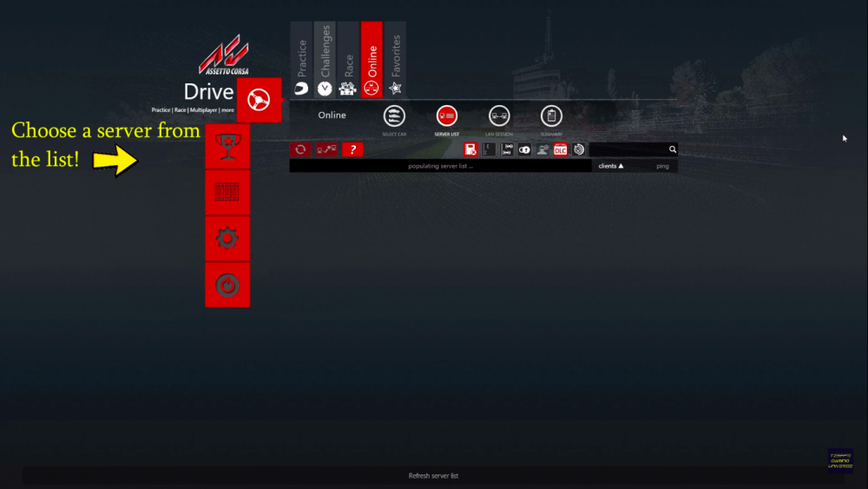Toggle the session history filter icon
The height and width of the screenshot is (489, 868).
click(x=578, y=149)
